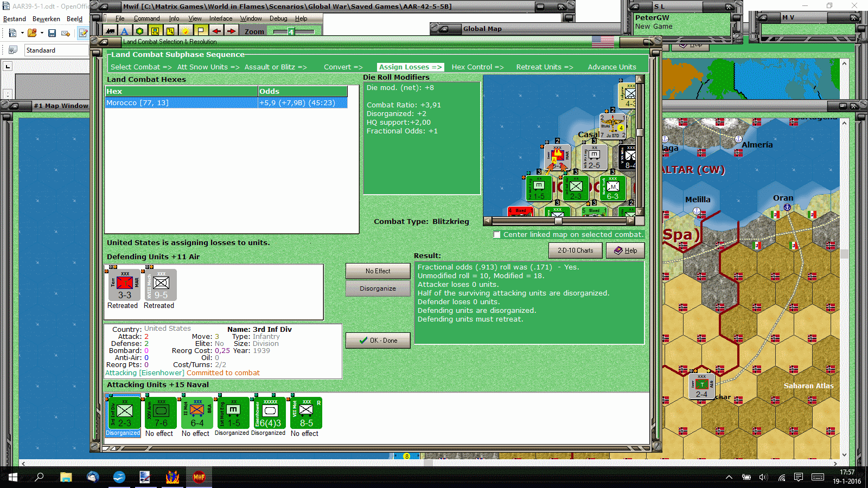The image size is (868, 488).
Task: Click the blue letter A toolbar icon
Action: (125, 31)
